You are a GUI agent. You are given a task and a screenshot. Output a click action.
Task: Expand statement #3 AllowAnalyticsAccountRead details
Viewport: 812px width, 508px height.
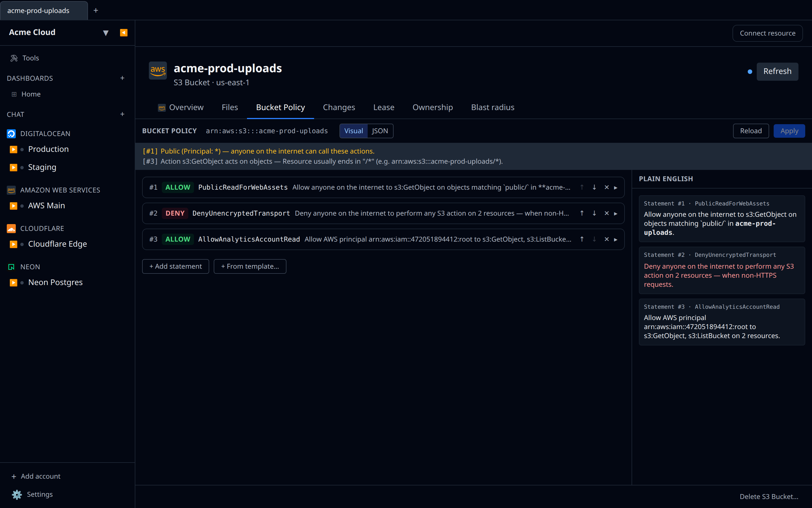pyautogui.click(x=616, y=240)
